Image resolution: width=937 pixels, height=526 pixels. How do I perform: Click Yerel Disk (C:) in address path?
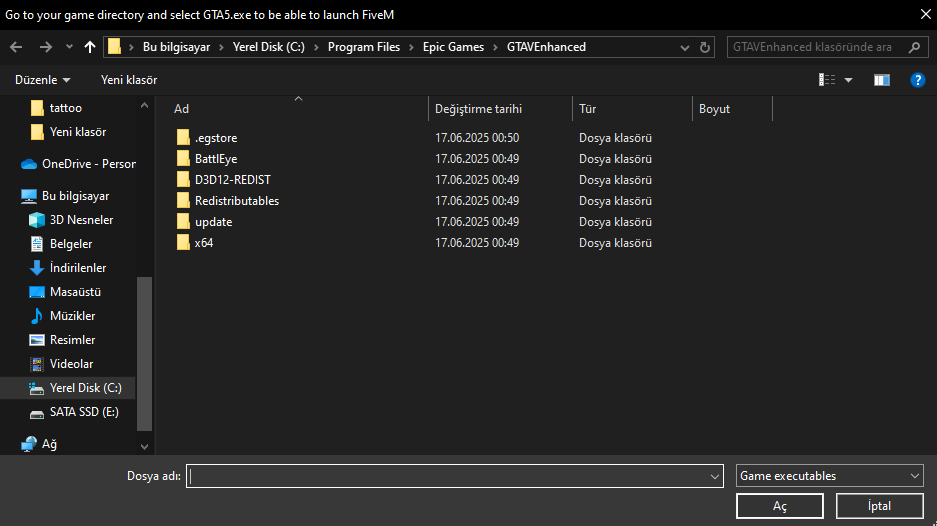(268, 47)
